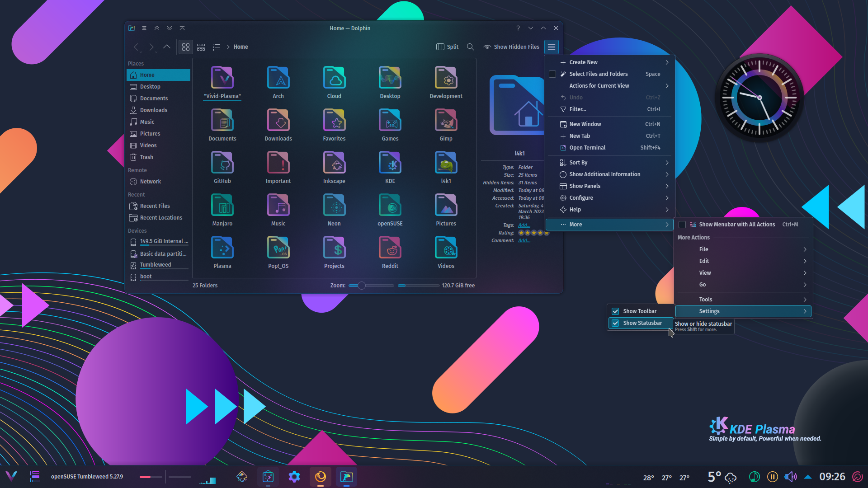The height and width of the screenshot is (488, 868).
Task: Choose New Window menu entry
Action: pyautogui.click(x=610, y=124)
